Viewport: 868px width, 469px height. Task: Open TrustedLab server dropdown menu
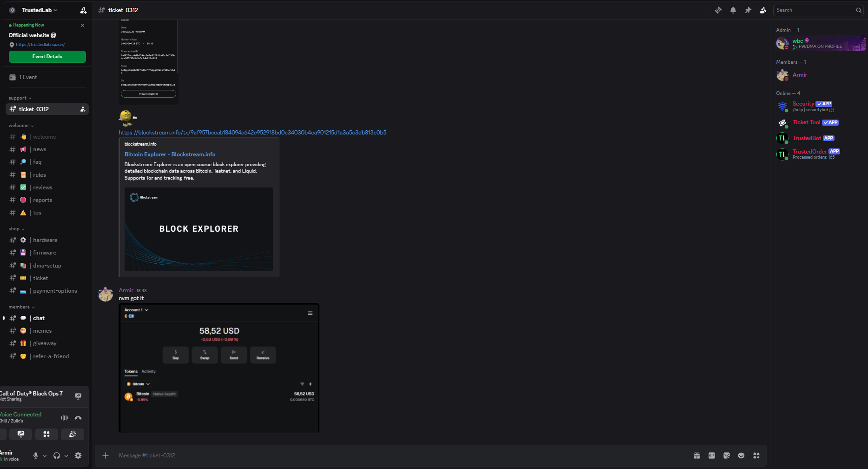(40, 10)
